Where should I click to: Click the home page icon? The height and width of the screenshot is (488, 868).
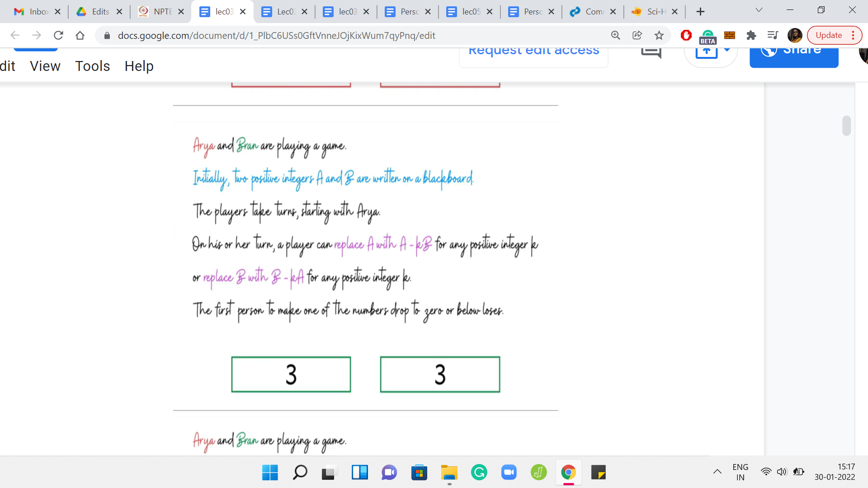80,35
